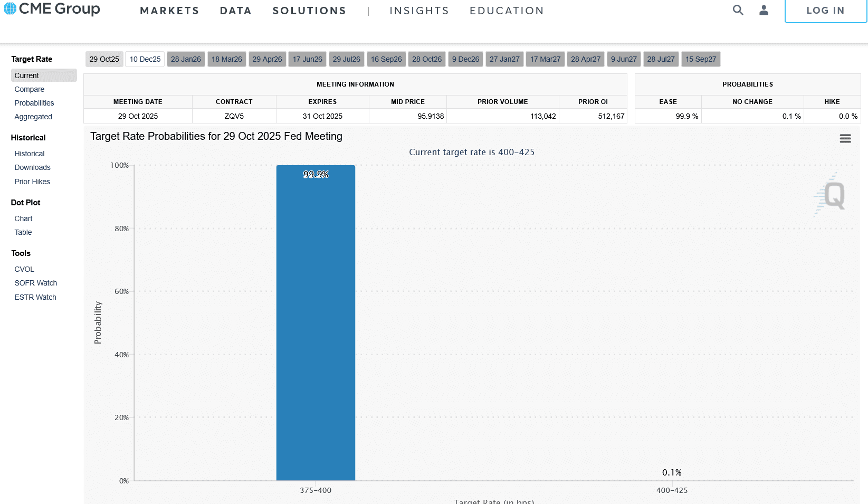Open the SOLUTIONS navigation menu
This screenshot has height=504, width=868.
pyautogui.click(x=309, y=11)
